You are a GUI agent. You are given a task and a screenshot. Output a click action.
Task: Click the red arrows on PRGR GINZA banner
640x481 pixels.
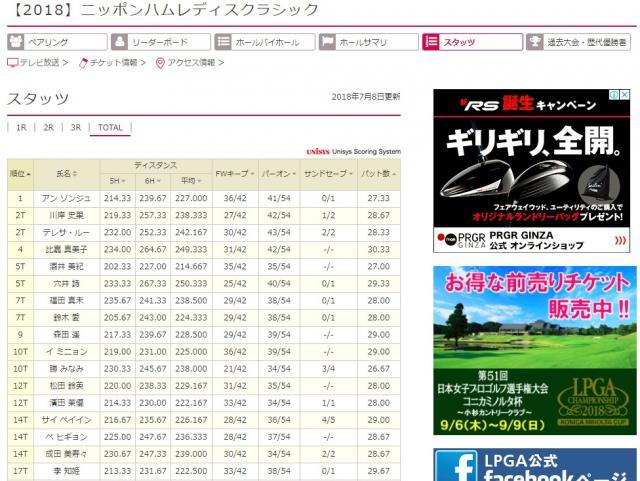pos(620,240)
